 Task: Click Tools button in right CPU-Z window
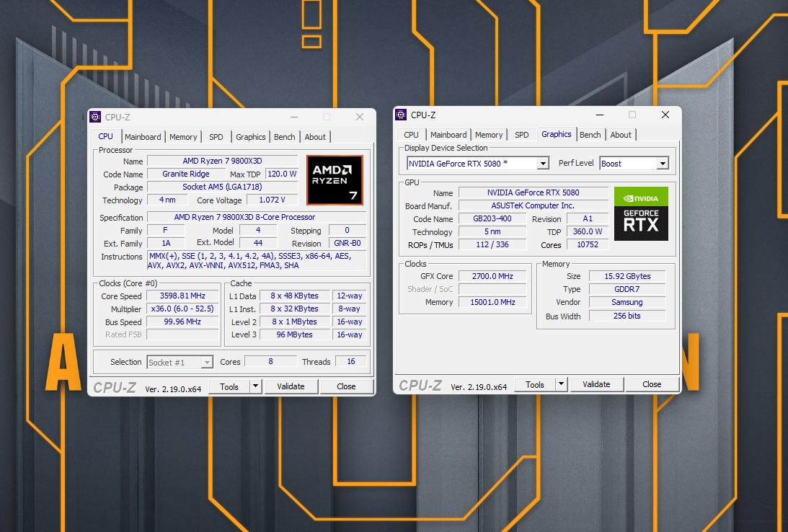(535, 384)
